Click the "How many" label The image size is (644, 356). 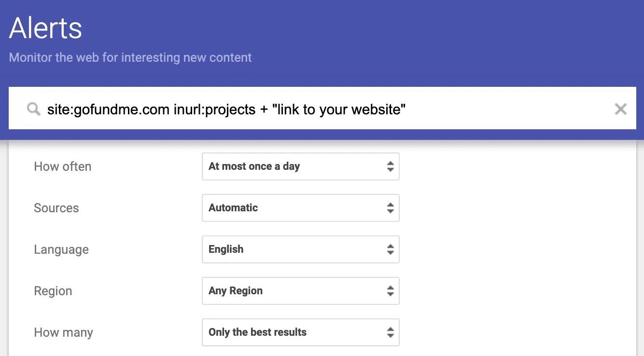click(x=63, y=332)
